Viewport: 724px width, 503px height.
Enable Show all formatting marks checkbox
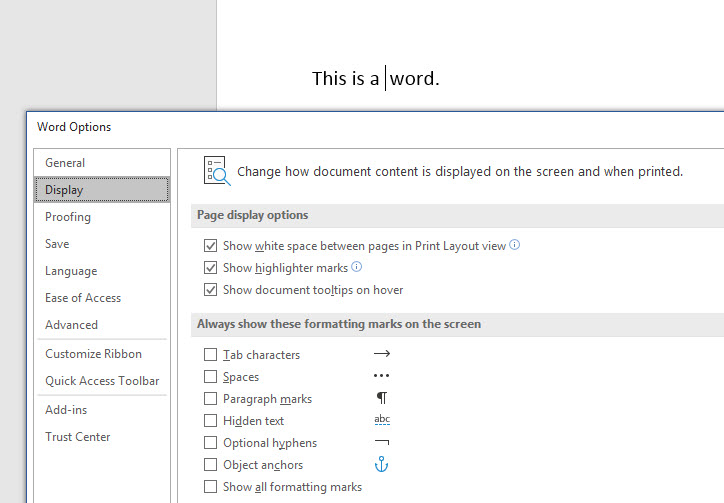pyautogui.click(x=211, y=487)
